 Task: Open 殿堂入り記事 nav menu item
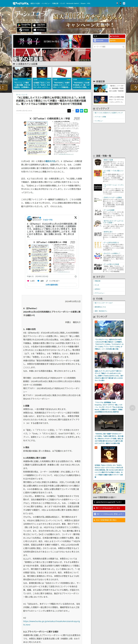[35, 4]
